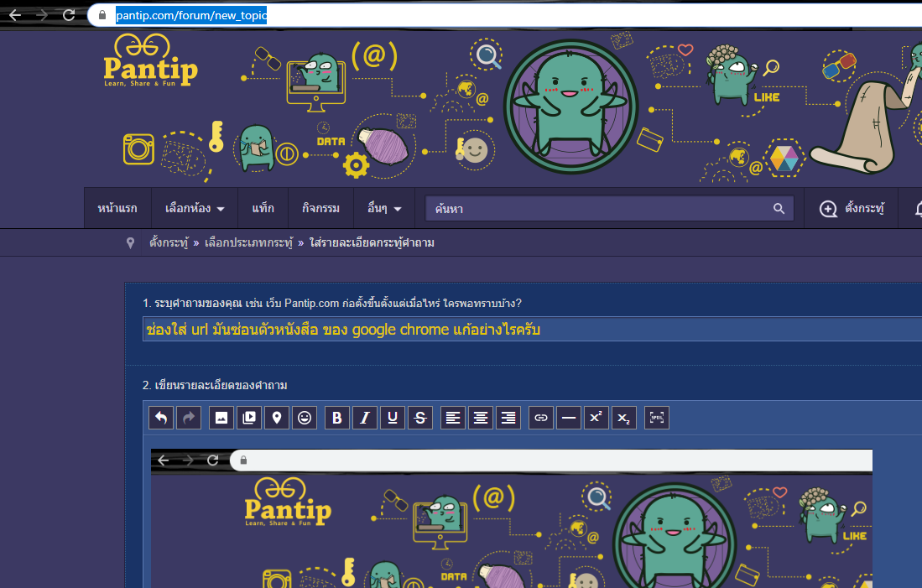Click the insert link icon
This screenshot has height=588, width=922.
coord(541,418)
